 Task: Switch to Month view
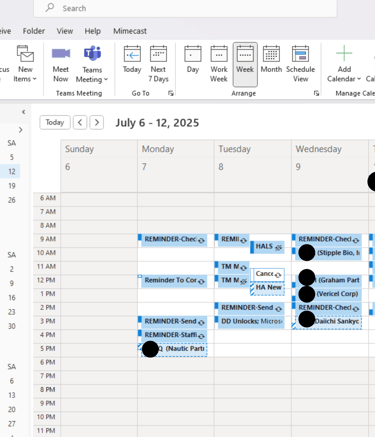point(271,60)
